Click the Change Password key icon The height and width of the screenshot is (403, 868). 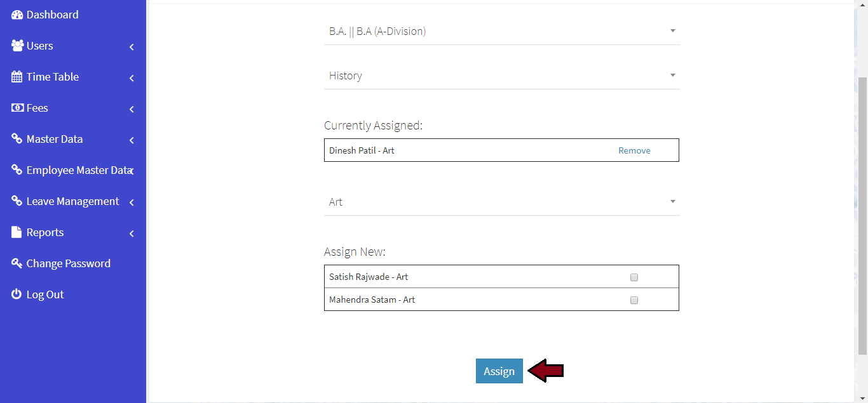click(x=17, y=263)
